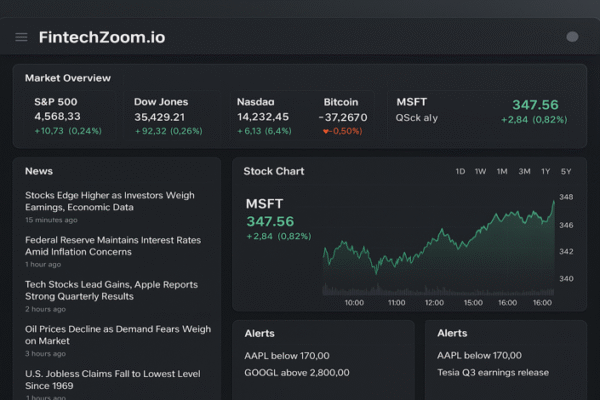Click the +10,73 (0,24%) change
Image resolution: width=600 pixels, height=400 pixels.
pyautogui.click(x=68, y=131)
